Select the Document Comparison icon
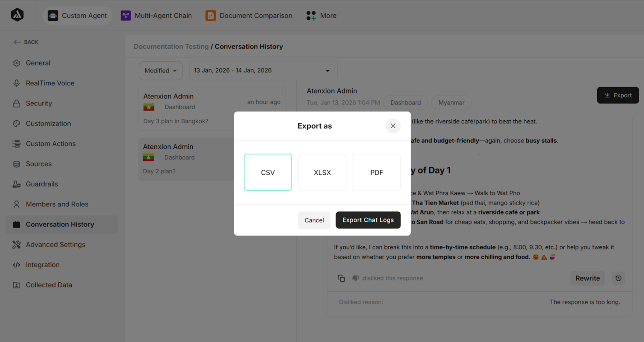 tap(210, 16)
